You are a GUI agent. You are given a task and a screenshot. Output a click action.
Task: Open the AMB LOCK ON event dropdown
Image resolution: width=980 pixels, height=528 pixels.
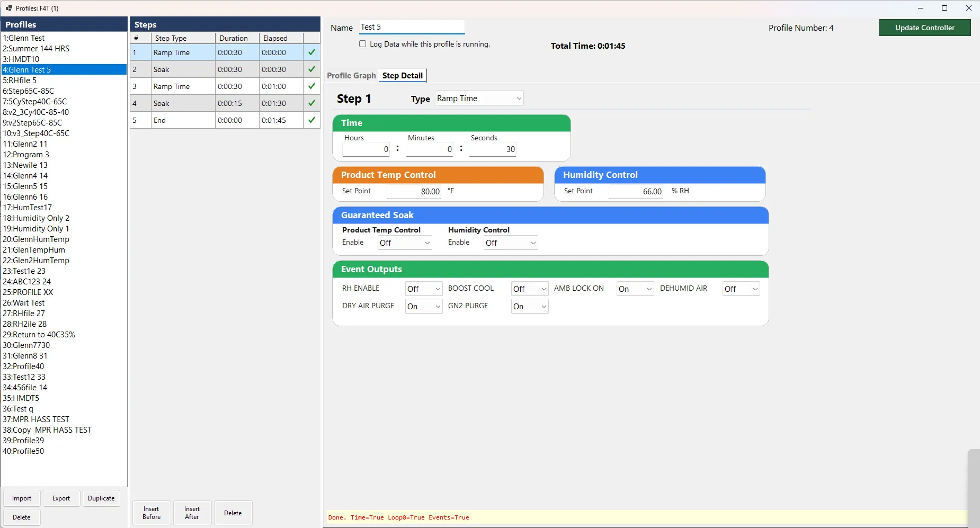[x=635, y=289]
